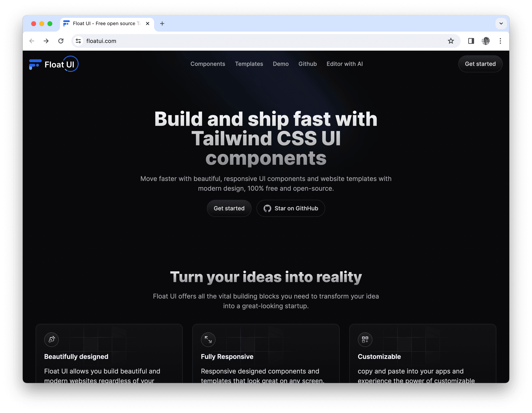Bookmark the page with the star icon
The height and width of the screenshot is (413, 532).
(x=451, y=41)
